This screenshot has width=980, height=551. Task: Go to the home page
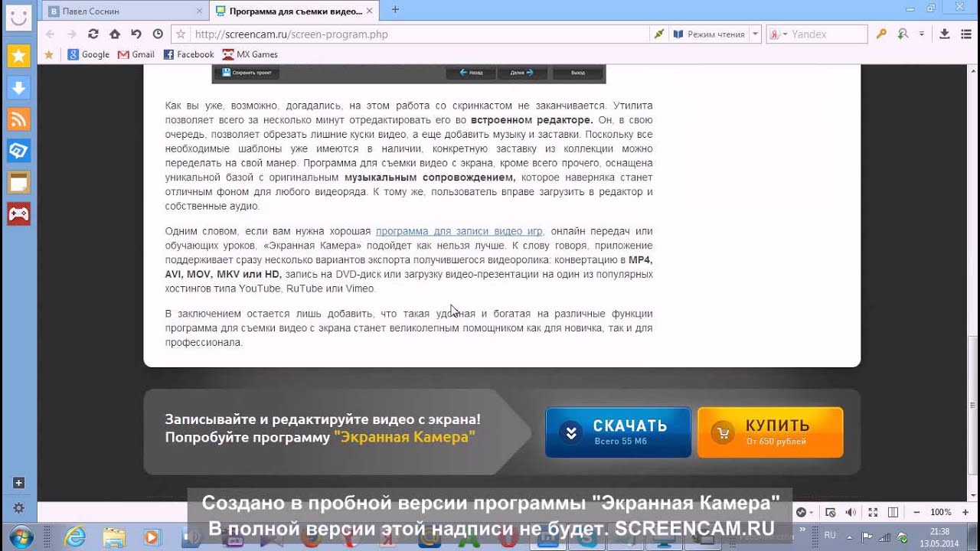(x=115, y=34)
